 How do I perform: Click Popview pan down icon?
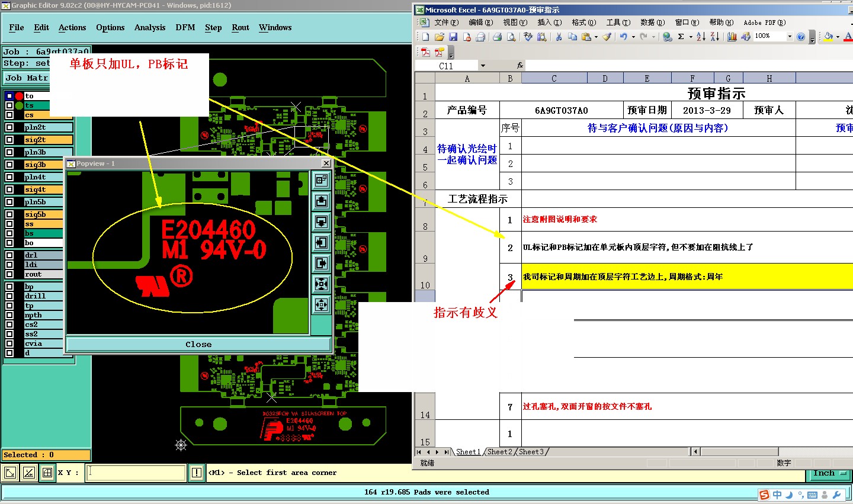click(321, 221)
